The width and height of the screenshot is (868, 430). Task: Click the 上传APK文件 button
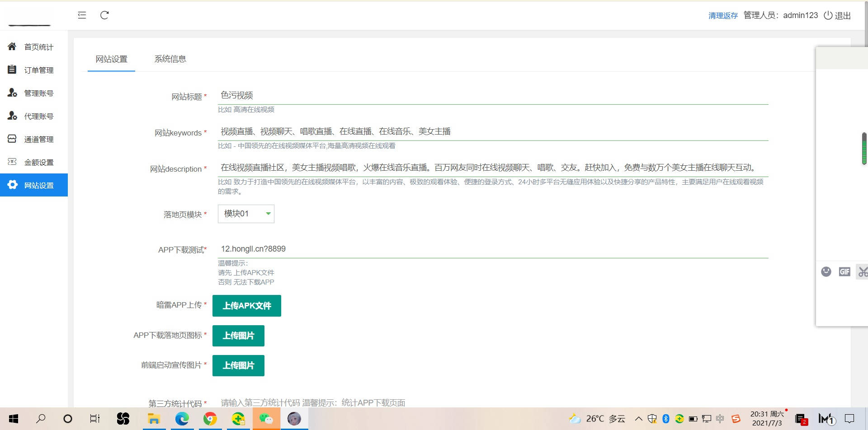coord(247,306)
